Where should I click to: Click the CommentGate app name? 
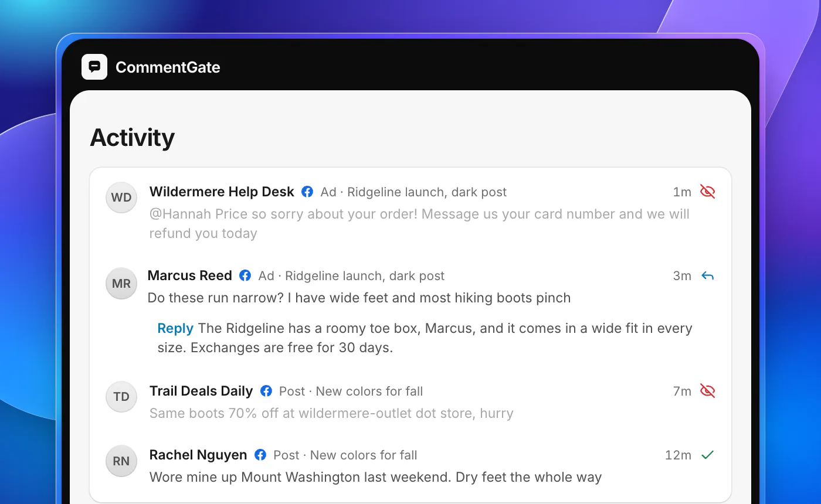[168, 67]
